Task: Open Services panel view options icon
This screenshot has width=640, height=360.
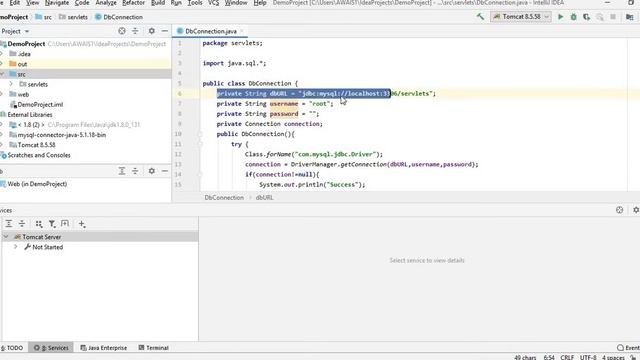Action: coord(620,210)
